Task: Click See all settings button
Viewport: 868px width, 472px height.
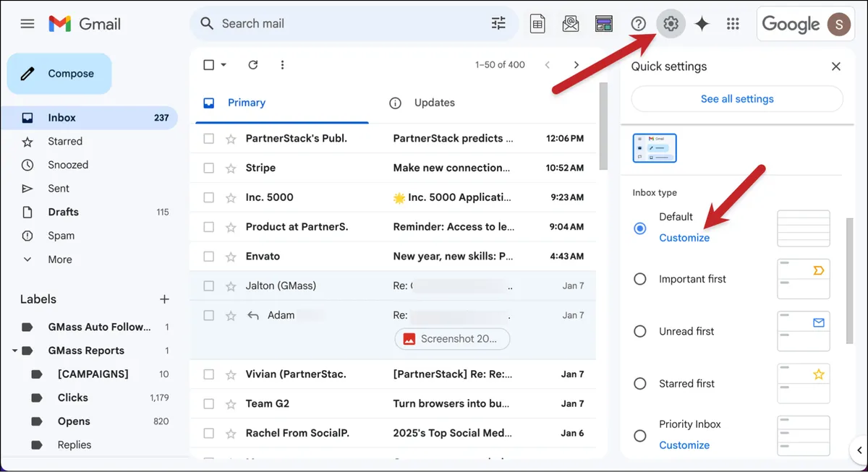Action: click(x=737, y=99)
